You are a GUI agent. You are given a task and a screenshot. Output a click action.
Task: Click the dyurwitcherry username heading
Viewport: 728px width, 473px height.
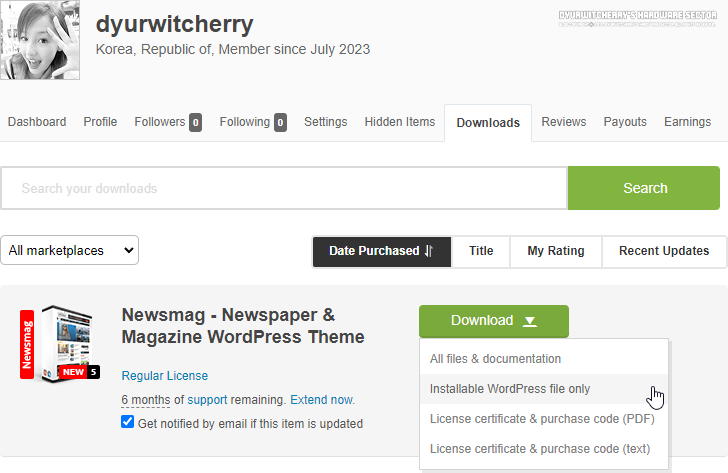[x=175, y=24]
